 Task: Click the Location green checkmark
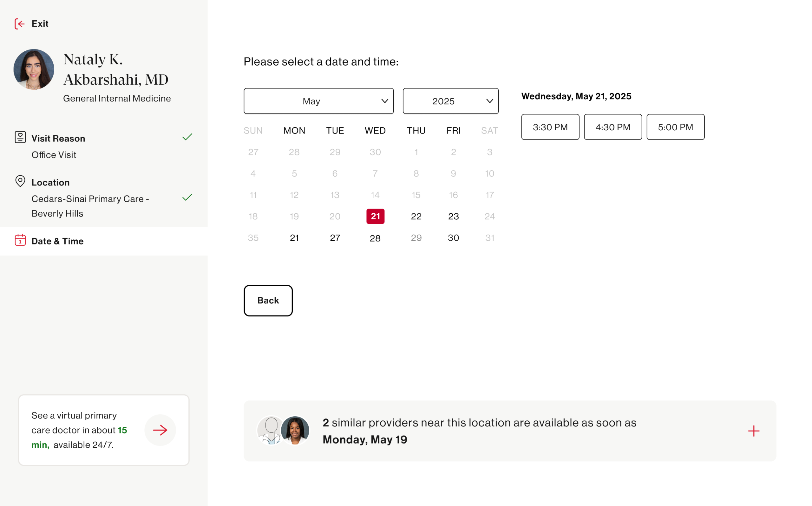point(187,197)
